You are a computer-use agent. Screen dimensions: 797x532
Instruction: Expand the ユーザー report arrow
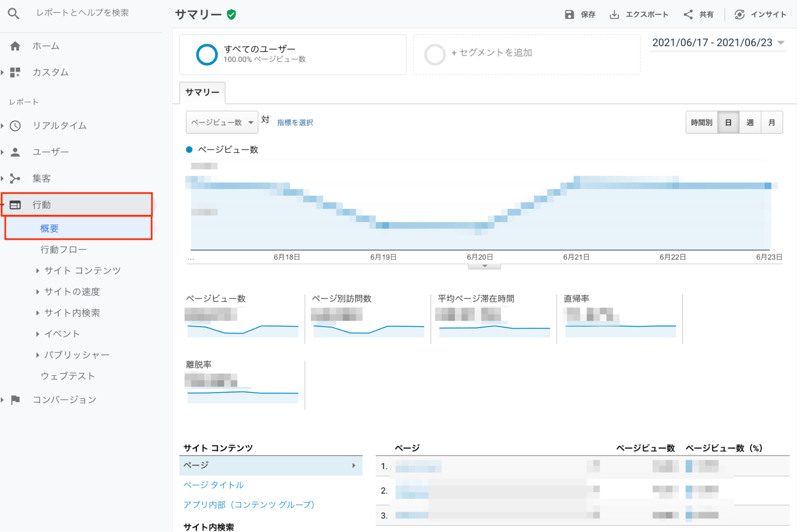pos(2,152)
